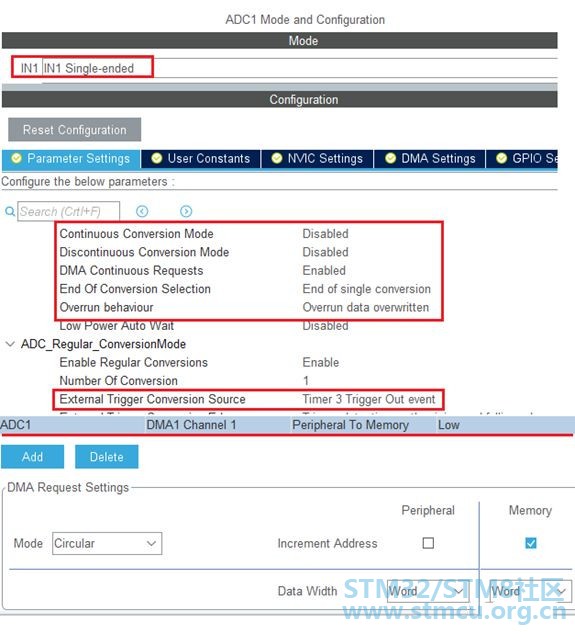
Task: Open the DMA Settings tab
Action: click(430, 158)
